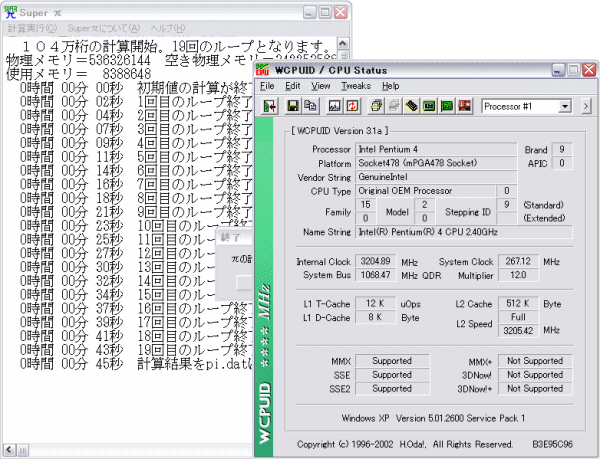Viewport: 600px width, 459px height.
Task: Click the greyed-out stacked-cards toolbar icon
Action: coord(394,106)
